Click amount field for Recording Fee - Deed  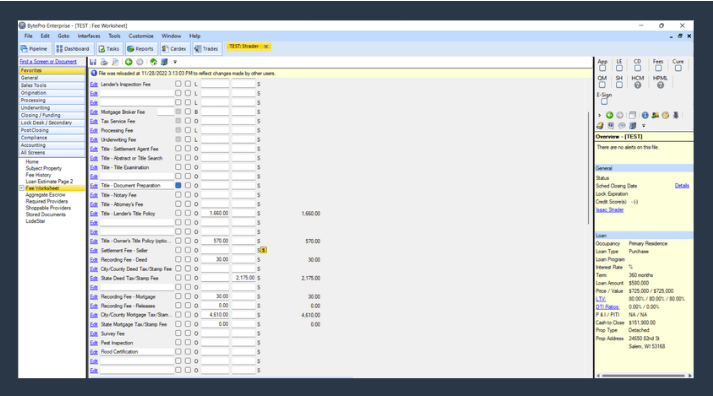(215, 260)
